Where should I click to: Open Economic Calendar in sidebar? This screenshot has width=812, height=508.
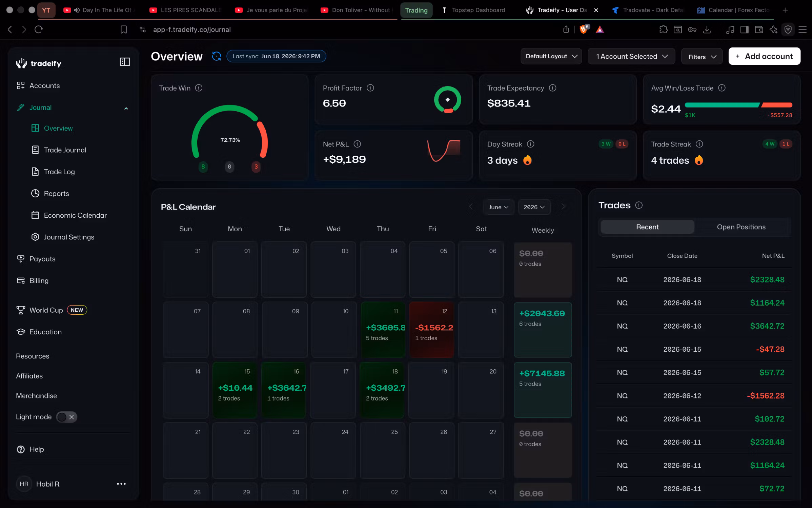point(75,215)
